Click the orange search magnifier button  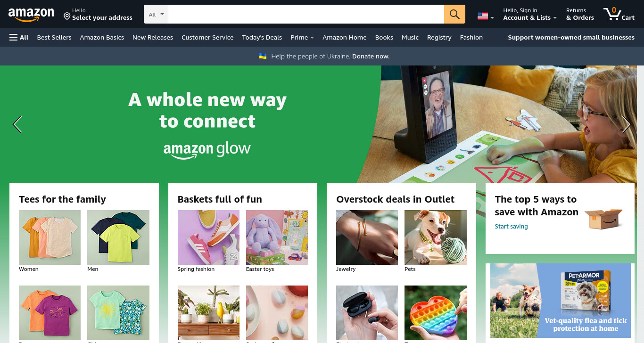[454, 14]
